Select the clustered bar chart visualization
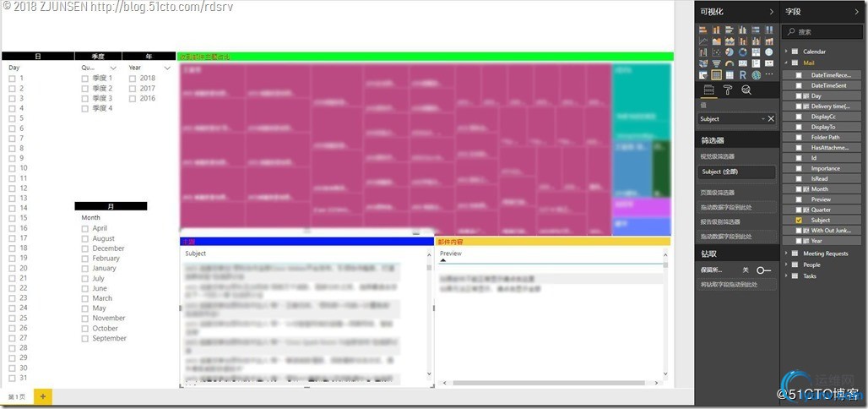This screenshot has height=409, width=868. pyautogui.click(x=730, y=30)
